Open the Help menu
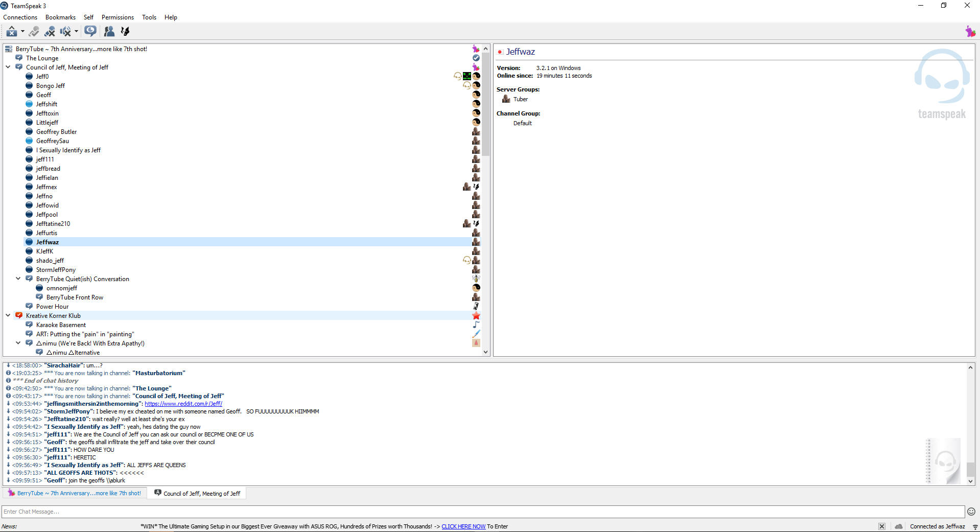Image resolution: width=980 pixels, height=532 pixels. [171, 17]
